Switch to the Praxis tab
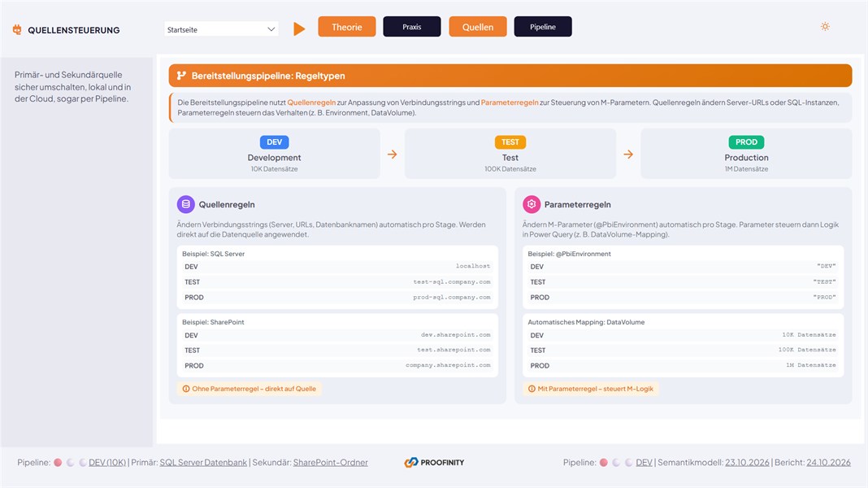Viewport: 868px width, 488px height. [x=412, y=27]
